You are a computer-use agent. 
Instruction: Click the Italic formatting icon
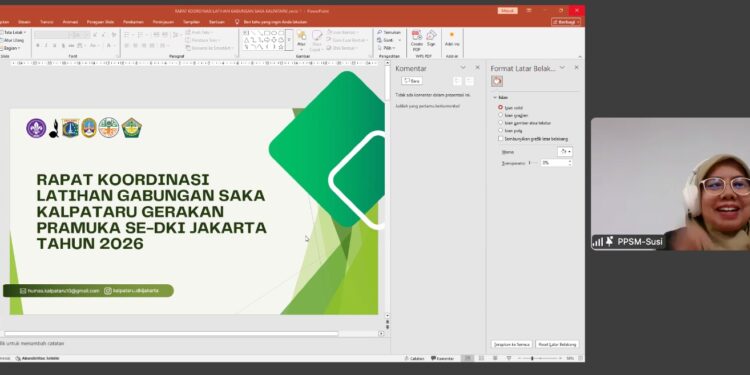tap(46, 45)
